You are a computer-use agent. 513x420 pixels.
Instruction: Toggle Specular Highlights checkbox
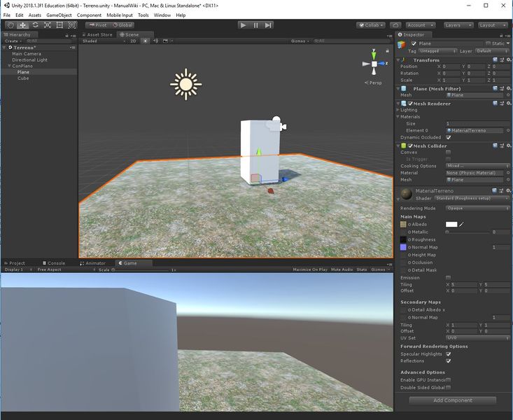[x=448, y=354]
